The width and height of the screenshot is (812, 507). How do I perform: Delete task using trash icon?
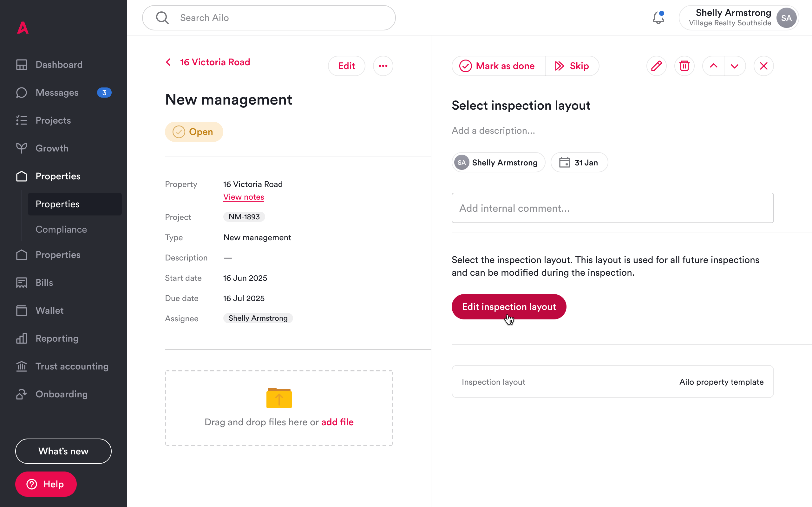point(684,66)
